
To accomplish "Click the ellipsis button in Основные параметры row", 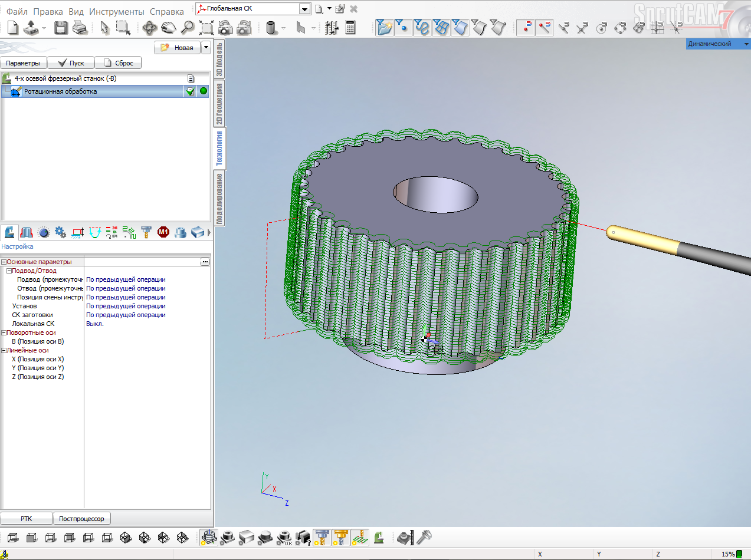I will coord(205,262).
